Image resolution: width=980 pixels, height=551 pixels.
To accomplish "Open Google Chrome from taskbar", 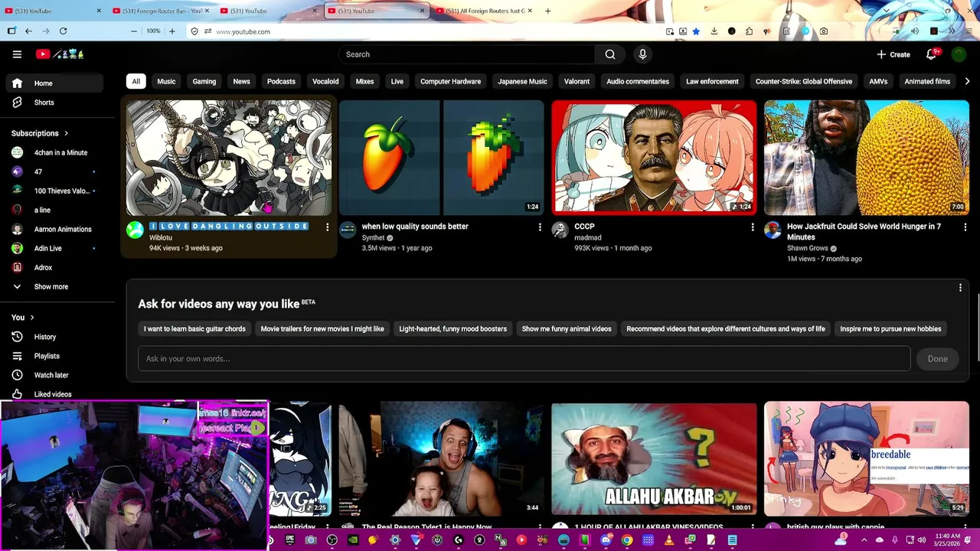I will (x=627, y=540).
